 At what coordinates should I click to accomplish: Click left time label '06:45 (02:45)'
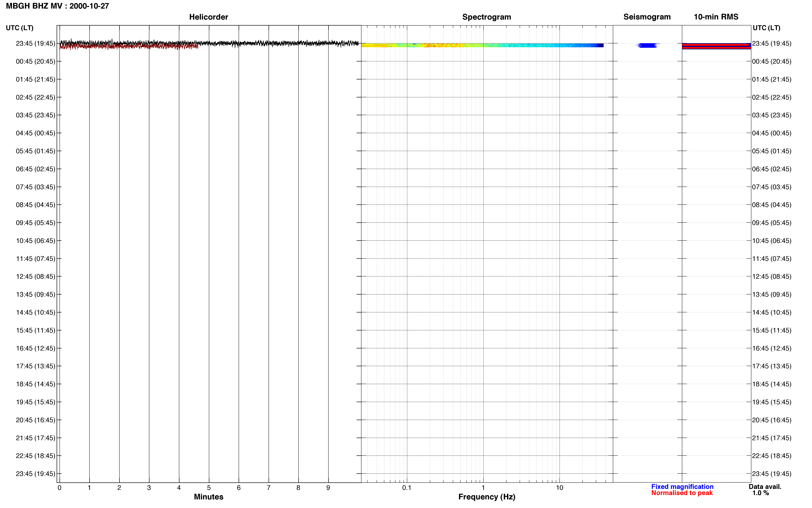click(x=36, y=169)
